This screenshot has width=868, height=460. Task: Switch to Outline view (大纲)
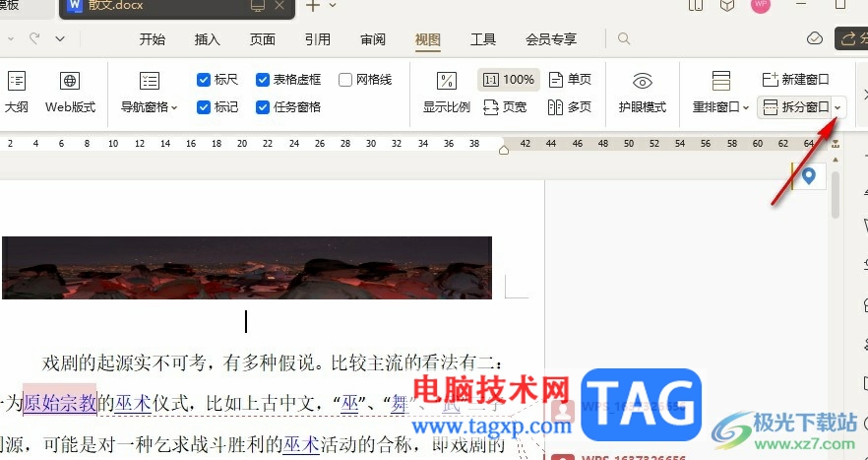(x=17, y=92)
